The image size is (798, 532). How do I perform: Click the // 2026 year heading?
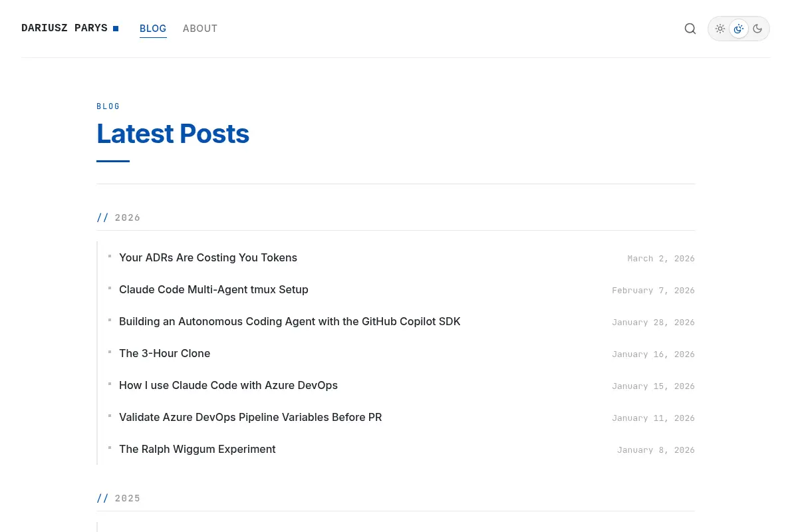coord(118,217)
